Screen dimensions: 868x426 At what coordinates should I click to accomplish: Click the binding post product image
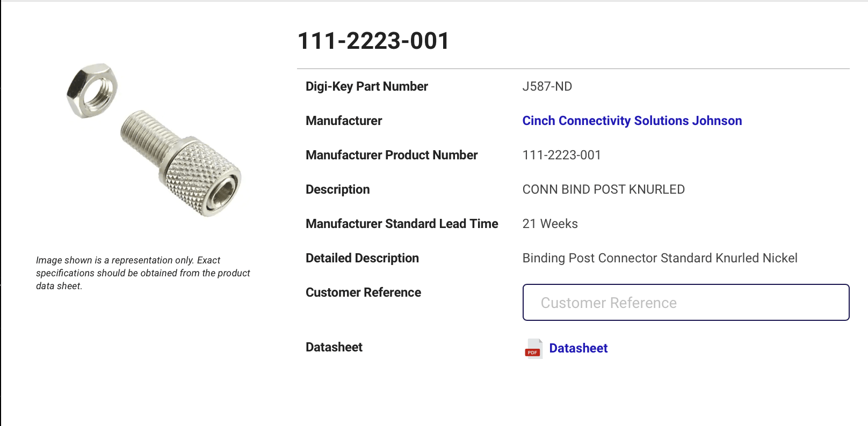154,141
